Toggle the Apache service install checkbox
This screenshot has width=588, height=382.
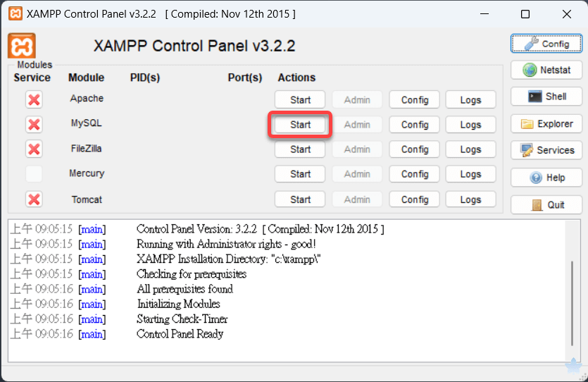coord(34,100)
